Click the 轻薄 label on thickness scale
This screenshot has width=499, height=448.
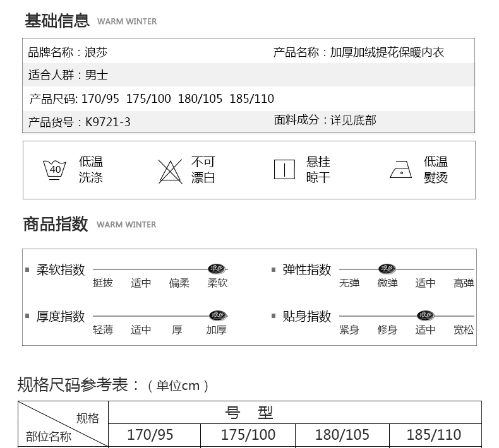tap(103, 329)
